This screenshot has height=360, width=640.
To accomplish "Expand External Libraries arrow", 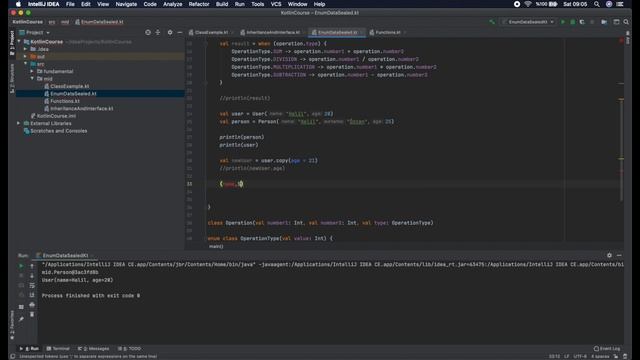I will click(x=18, y=123).
